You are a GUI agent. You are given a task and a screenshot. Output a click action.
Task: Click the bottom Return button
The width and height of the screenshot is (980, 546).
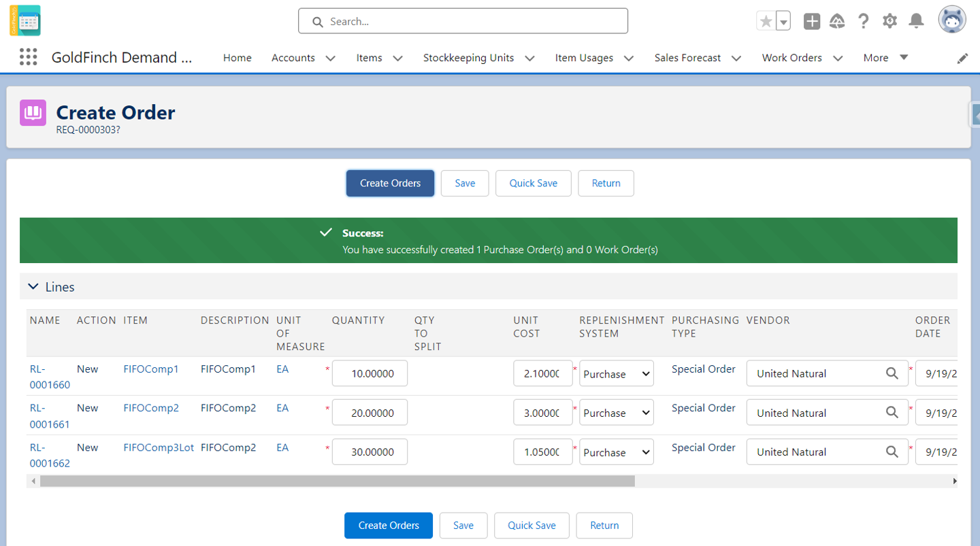tap(604, 526)
